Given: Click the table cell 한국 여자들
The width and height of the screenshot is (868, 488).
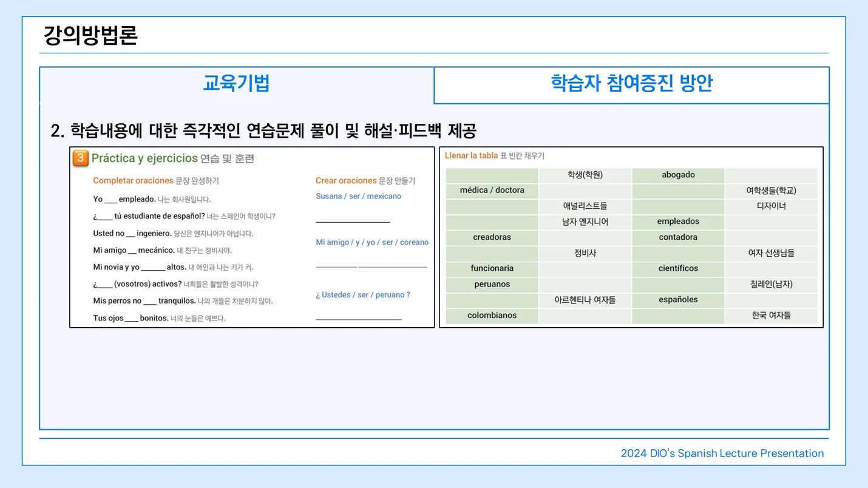Looking at the screenshot, I should (771, 316).
